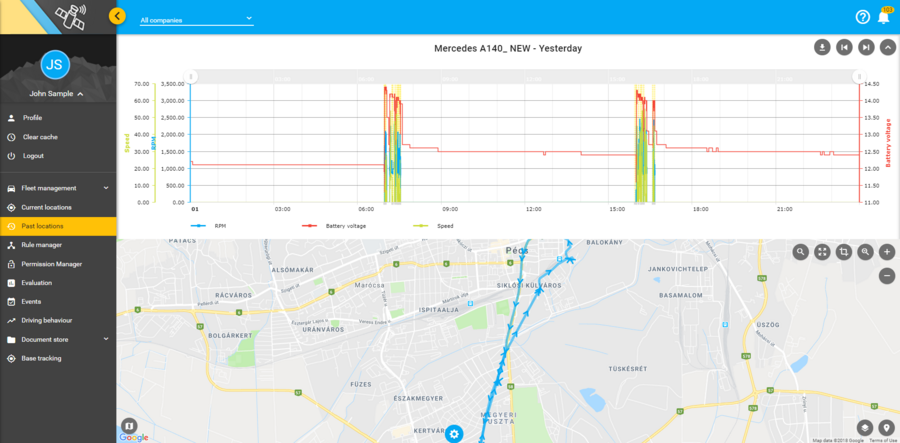Screen dimensions: 900x443
Task: Skip to the previous day's data
Action: (x=844, y=47)
